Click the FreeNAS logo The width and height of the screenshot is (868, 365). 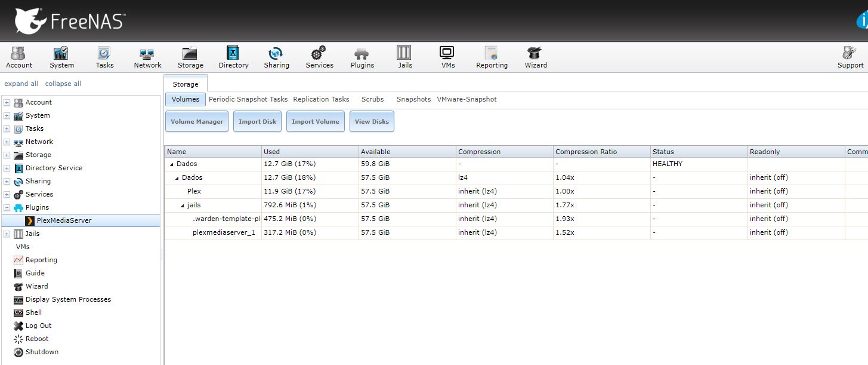tap(70, 21)
